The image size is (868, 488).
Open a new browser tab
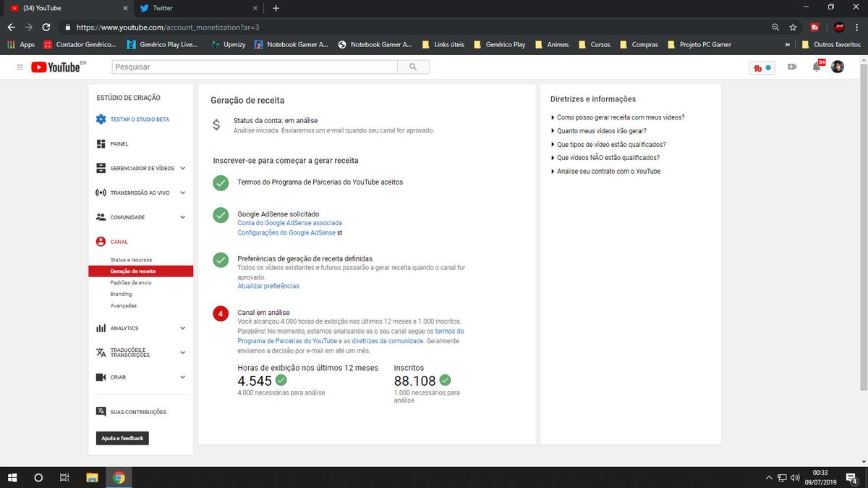(276, 8)
